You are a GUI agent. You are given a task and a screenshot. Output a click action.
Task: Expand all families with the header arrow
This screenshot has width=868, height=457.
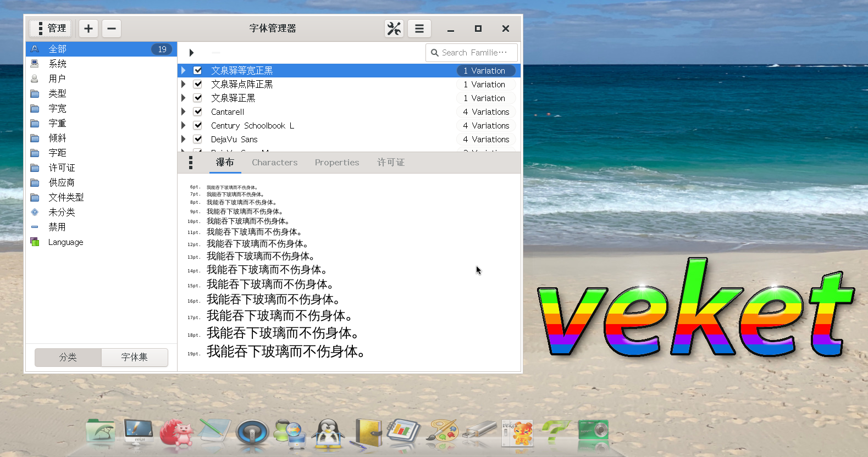coord(191,53)
